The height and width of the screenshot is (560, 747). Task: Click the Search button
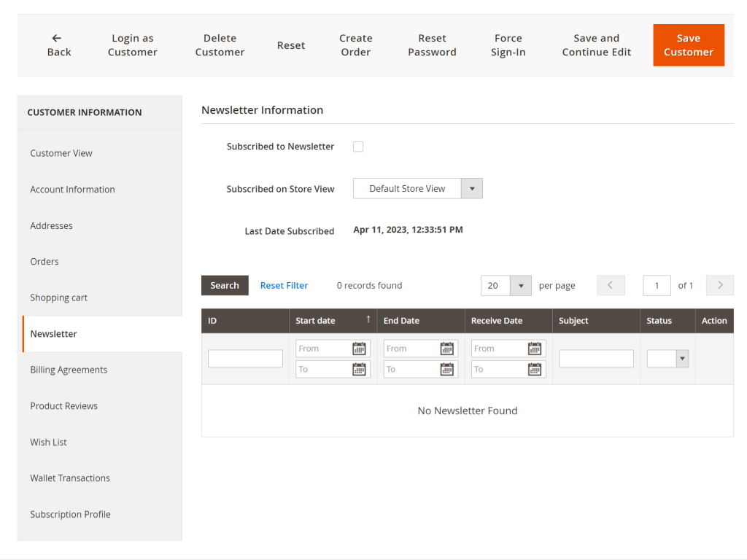click(225, 285)
